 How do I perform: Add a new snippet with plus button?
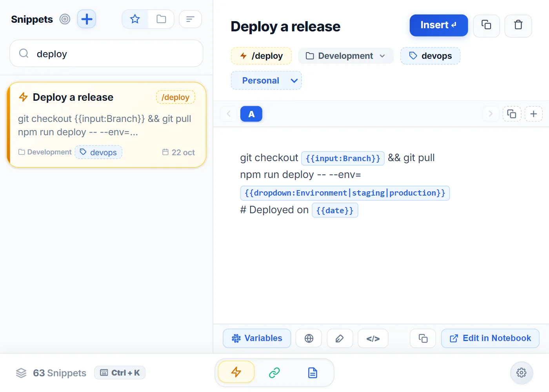(x=87, y=19)
